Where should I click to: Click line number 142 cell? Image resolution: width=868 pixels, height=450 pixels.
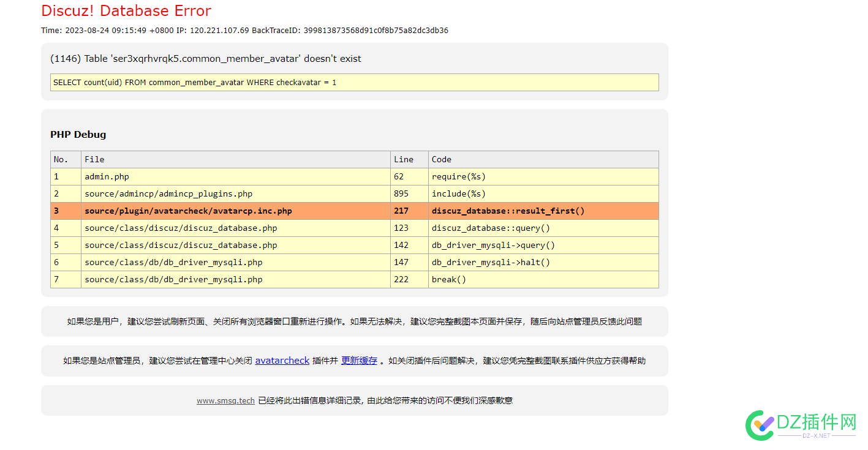(x=409, y=245)
